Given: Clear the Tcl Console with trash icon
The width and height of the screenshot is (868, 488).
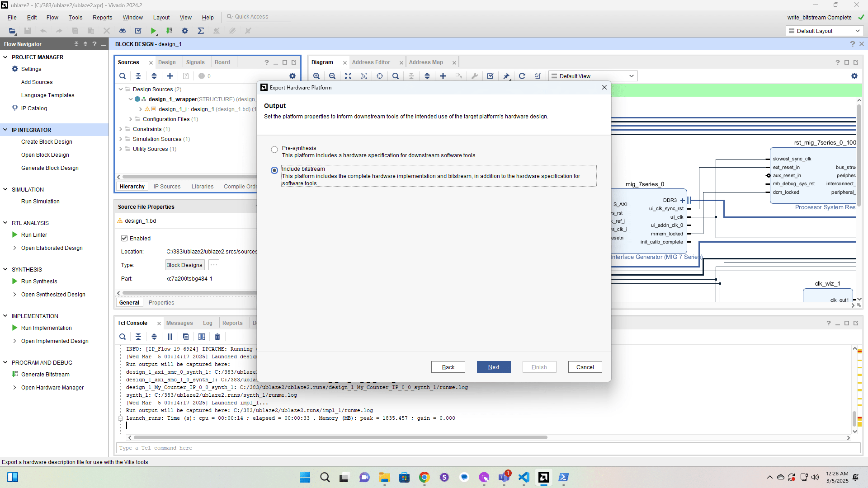Looking at the screenshot, I should click(217, 337).
